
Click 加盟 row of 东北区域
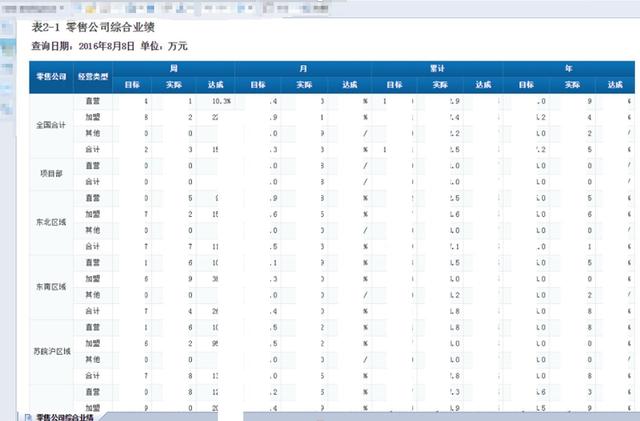click(93, 214)
